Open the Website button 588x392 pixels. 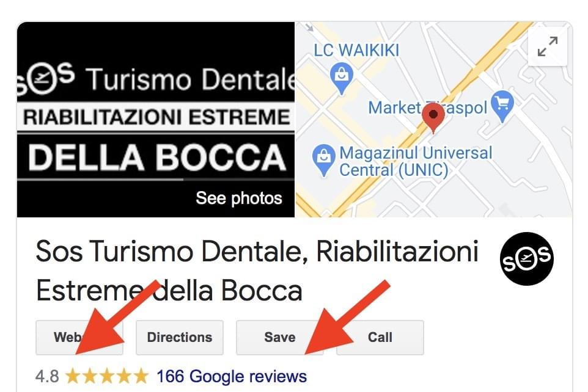[79, 337]
